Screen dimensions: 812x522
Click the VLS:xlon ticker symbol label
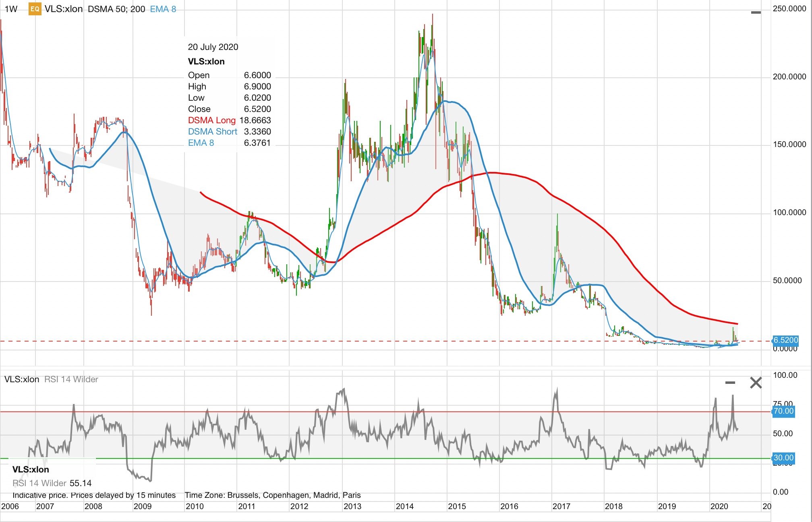(x=64, y=9)
